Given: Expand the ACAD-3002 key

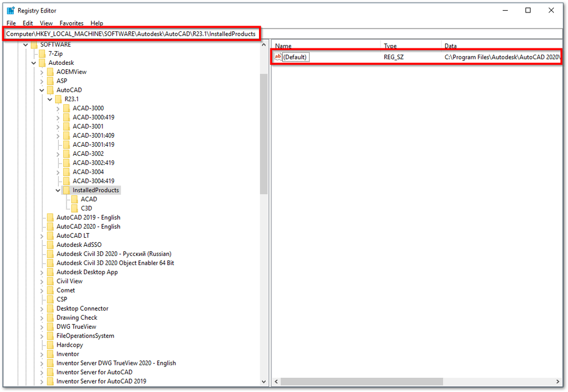Looking at the screenshot, I should click(58, 154).
